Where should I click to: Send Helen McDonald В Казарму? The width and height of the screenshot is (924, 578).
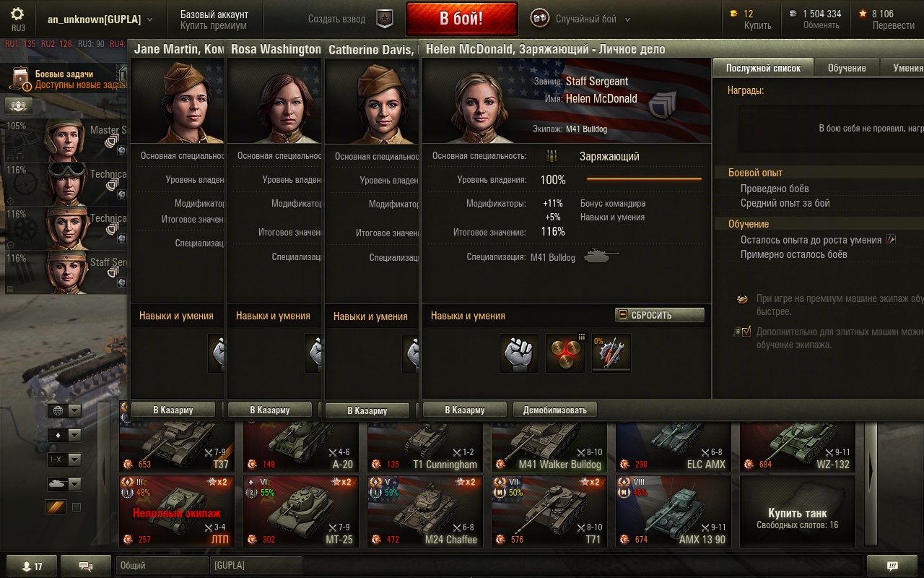point(466,410)
